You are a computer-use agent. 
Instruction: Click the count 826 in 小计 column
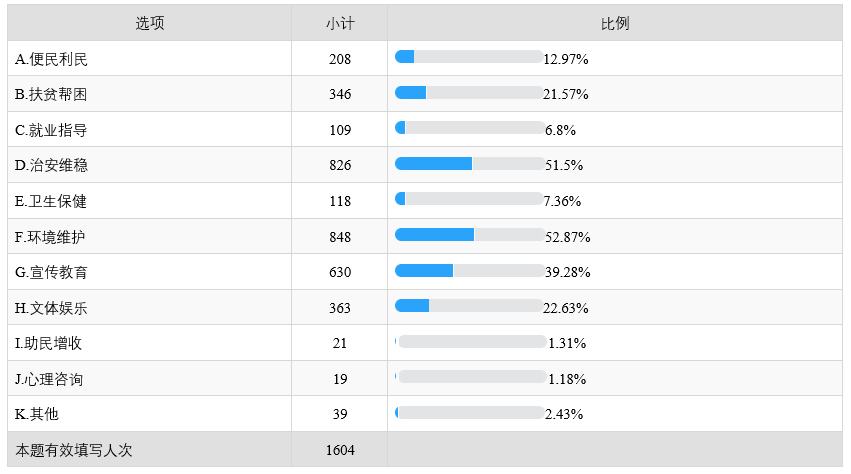point(339,165)
